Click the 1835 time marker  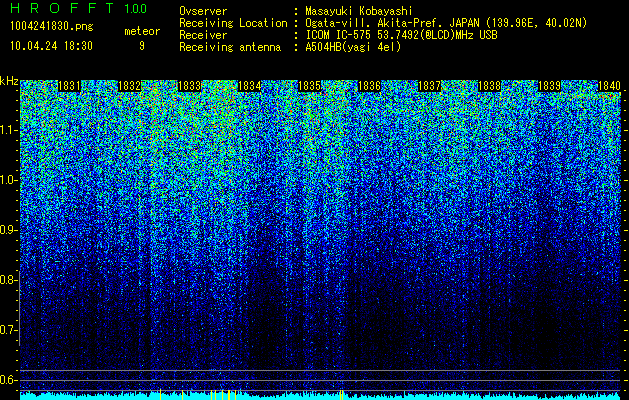[x=309, y=86]
